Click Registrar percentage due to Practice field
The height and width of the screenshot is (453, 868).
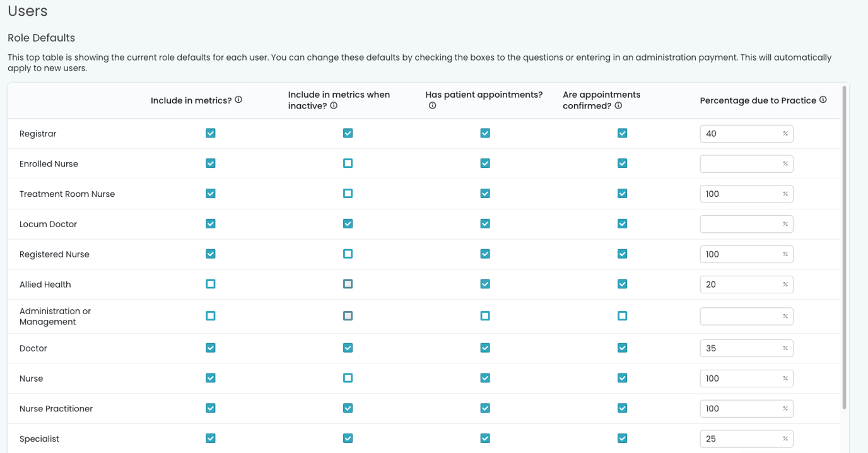pos(740,134)
